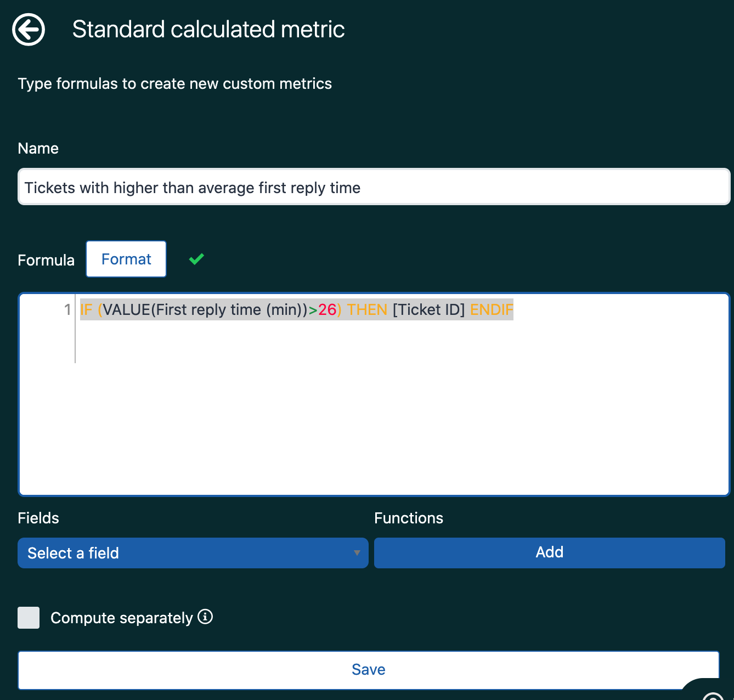Click the Add functions button
The image size is (734, 700).
coord(550,552)
